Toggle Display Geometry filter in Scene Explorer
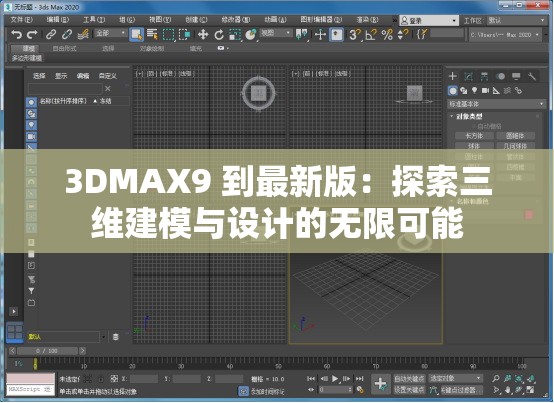Viewport: 554px width, 403px height. (31, 102)
